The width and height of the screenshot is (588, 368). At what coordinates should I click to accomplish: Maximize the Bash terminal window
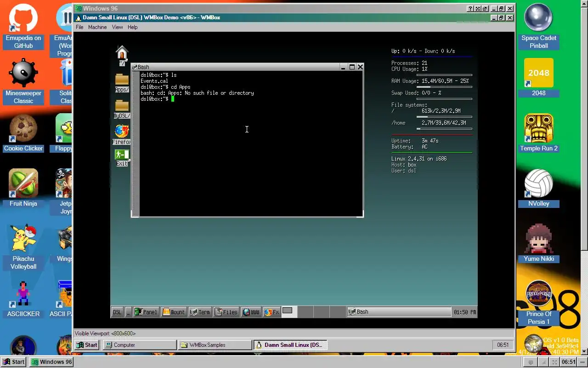(352, 67)
